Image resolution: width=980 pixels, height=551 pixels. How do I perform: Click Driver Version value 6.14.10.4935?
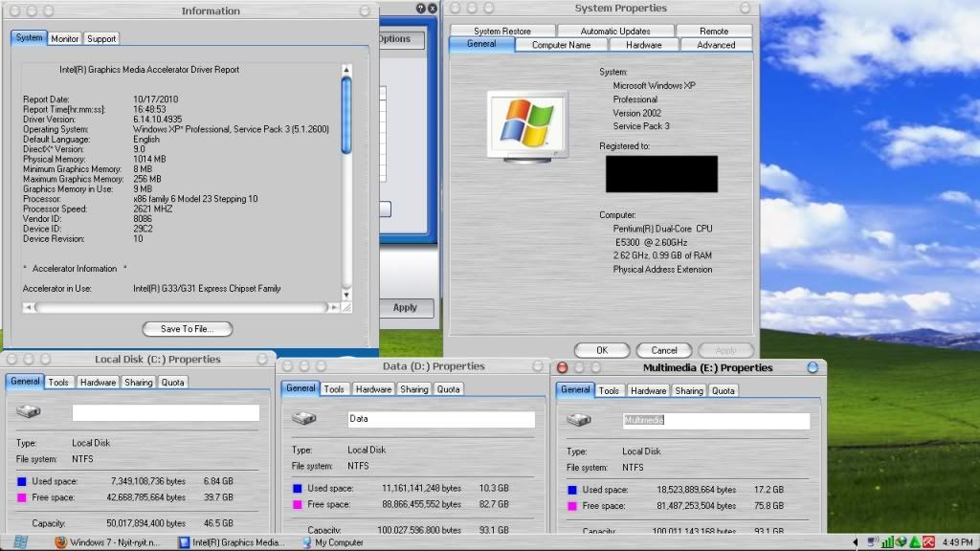coord(158,120)
